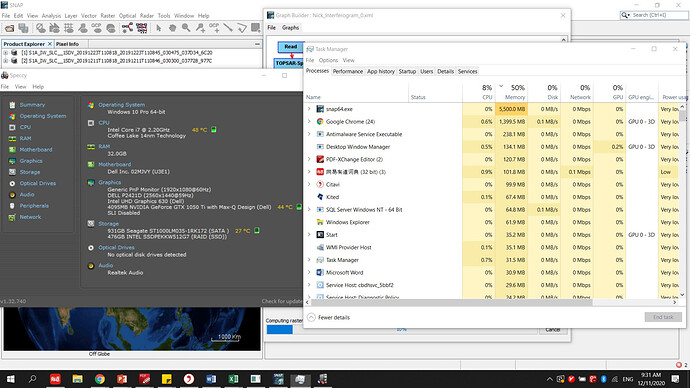Switch to App history tab

pos(381,71)
